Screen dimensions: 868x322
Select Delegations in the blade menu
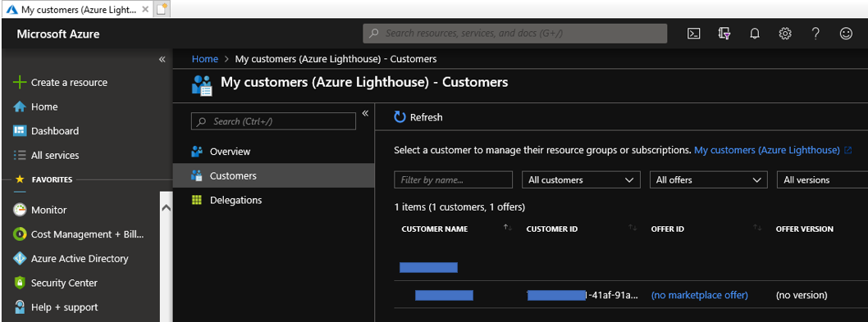click(x=273, y=200)
